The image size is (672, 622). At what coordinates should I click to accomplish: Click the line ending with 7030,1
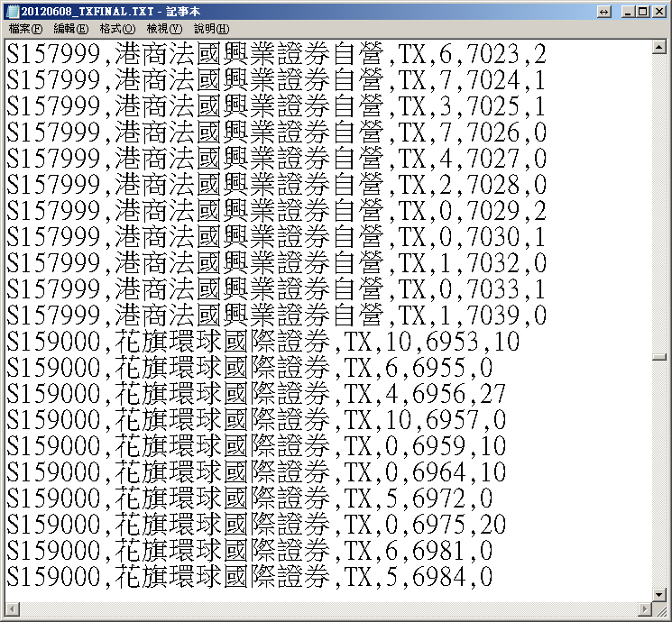276,237
